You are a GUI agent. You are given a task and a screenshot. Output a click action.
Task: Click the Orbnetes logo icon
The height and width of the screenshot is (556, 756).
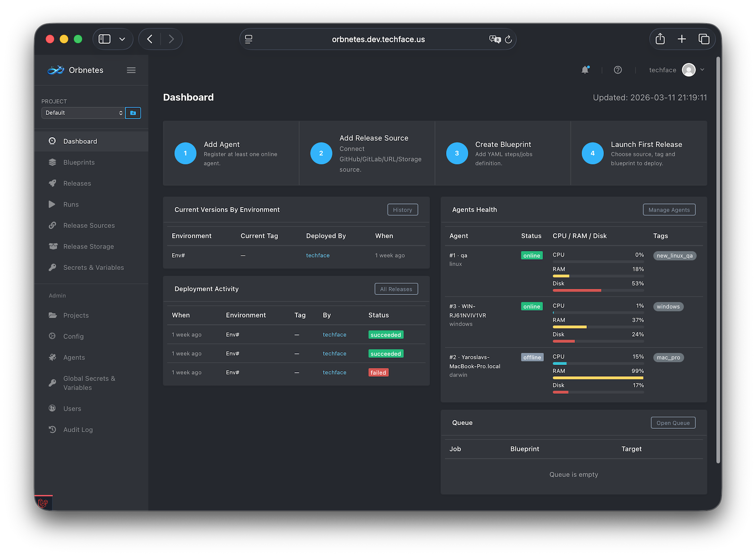tap(56, 70)
